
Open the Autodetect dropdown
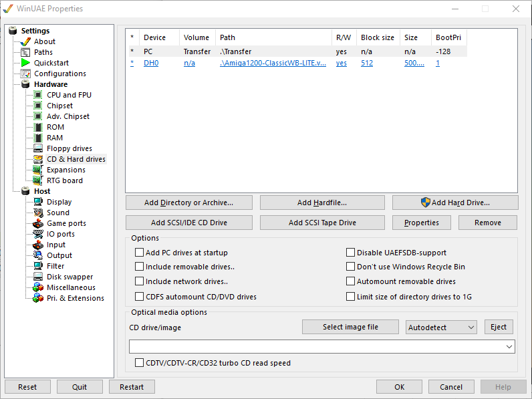tap(441, 327)
